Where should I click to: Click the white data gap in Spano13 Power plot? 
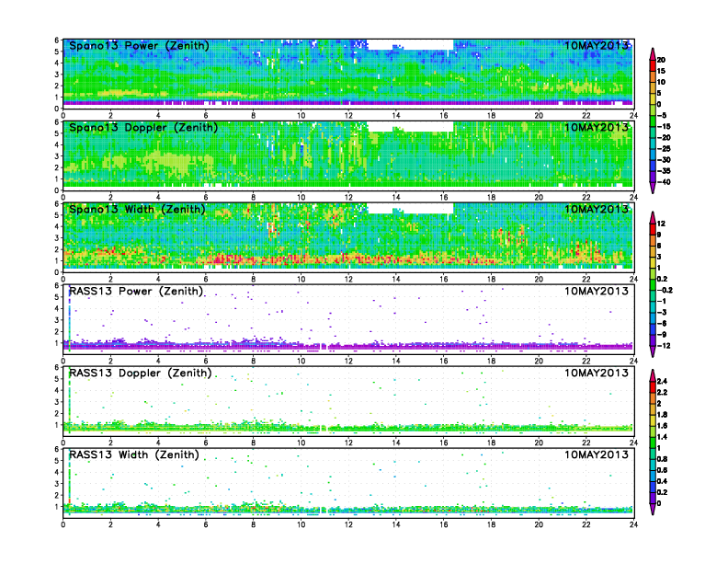pyautogui.click(x=411, y=44)
